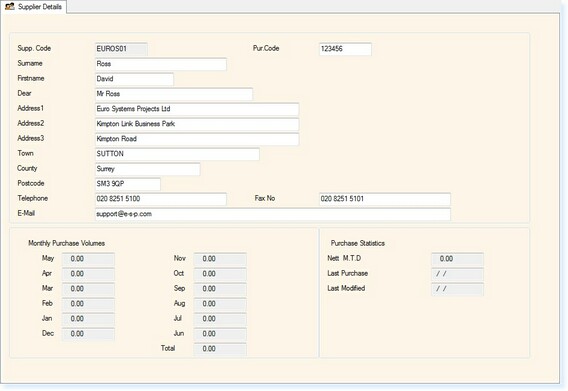Select the Firstname field containing David
Image resolution: width=568 pixels, height=391 pixels.
134,79
